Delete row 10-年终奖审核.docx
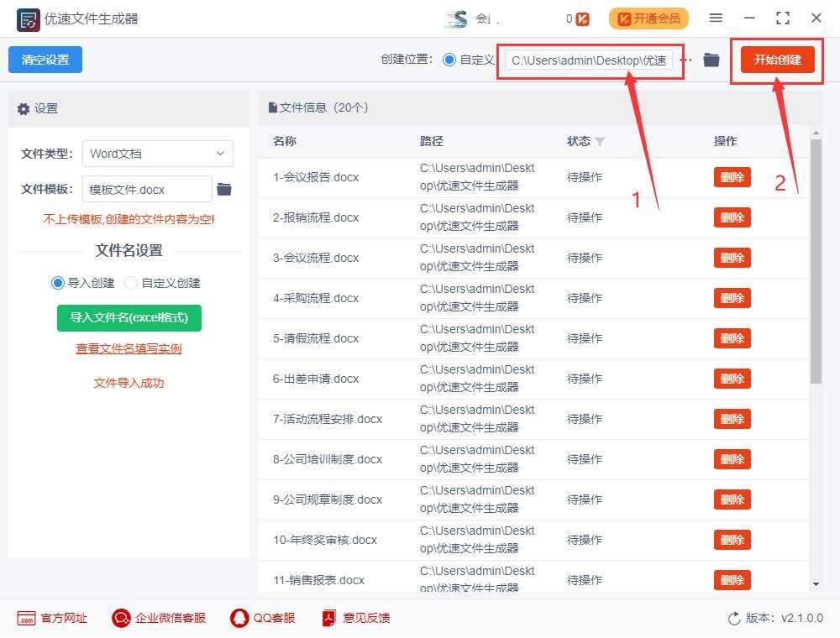Screen dimensions: 840x638 click(x=732, y=540)
